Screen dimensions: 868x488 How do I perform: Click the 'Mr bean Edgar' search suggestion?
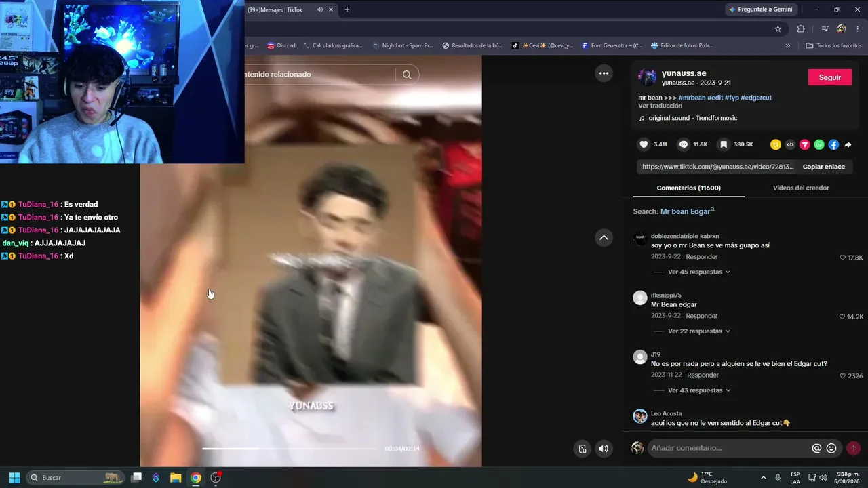coord(686,211)
